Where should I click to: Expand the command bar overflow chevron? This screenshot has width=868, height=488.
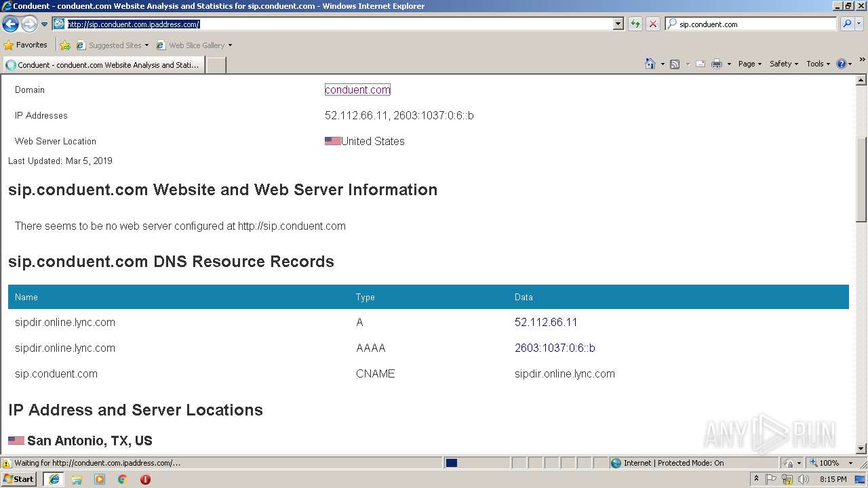(863, 60)
